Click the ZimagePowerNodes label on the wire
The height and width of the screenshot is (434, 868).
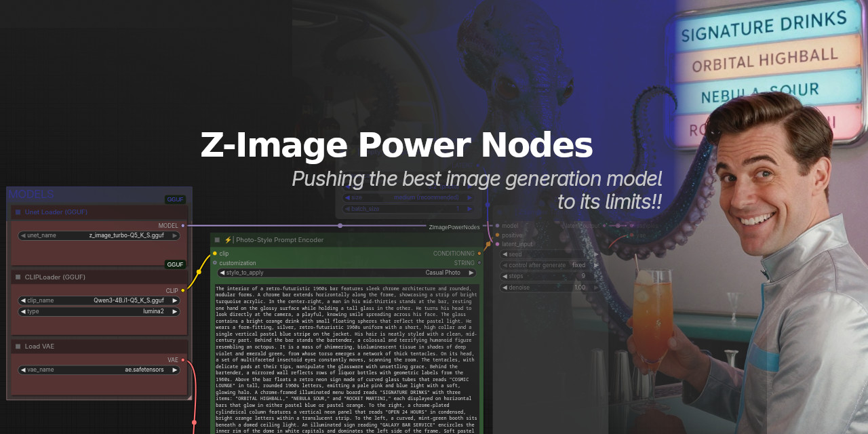(454, 227)
